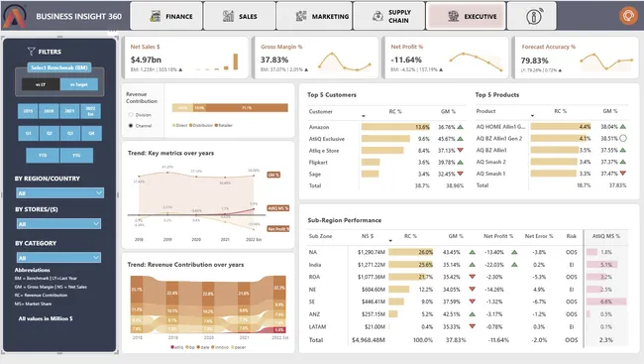The image size is (644, 364).
Task: Go to Supply Chain tab
Action: tap(389, 16)
